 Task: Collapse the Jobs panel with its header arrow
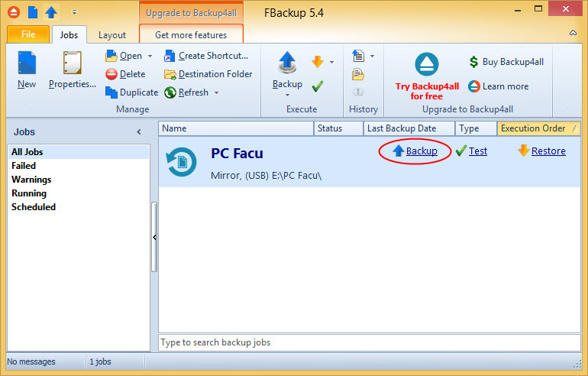point(139,131)
